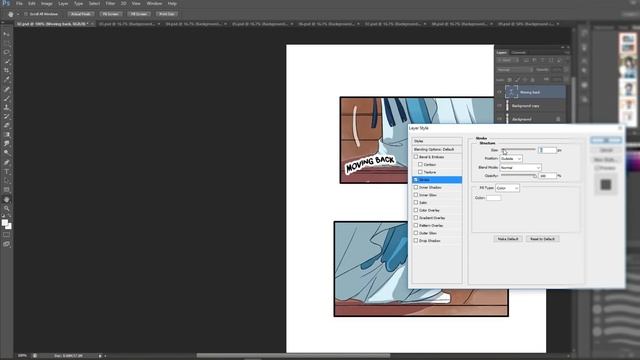Image resolution: width=640 pixels, height=360 pixels.
Task: Select the Hand tool in the toolbox
Action: 7,200
